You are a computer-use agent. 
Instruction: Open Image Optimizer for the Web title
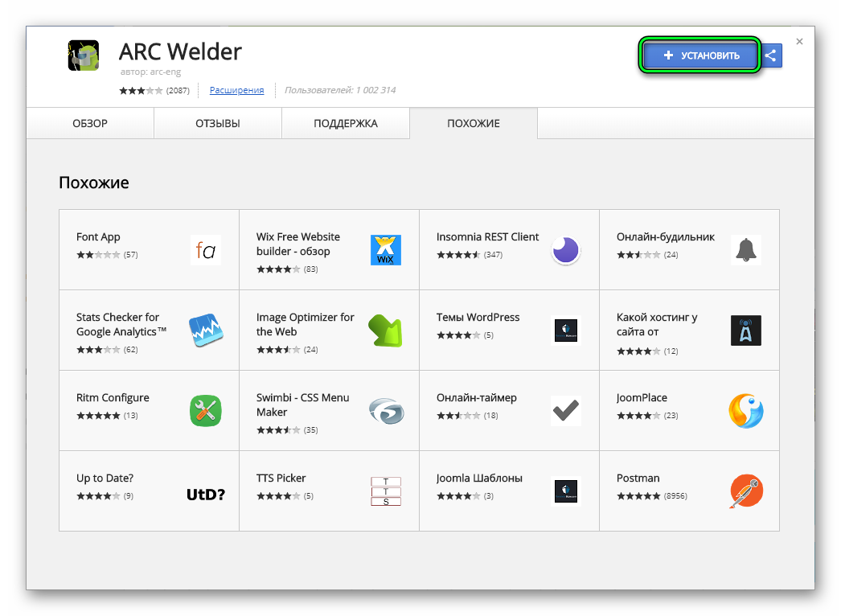point(306,325)
